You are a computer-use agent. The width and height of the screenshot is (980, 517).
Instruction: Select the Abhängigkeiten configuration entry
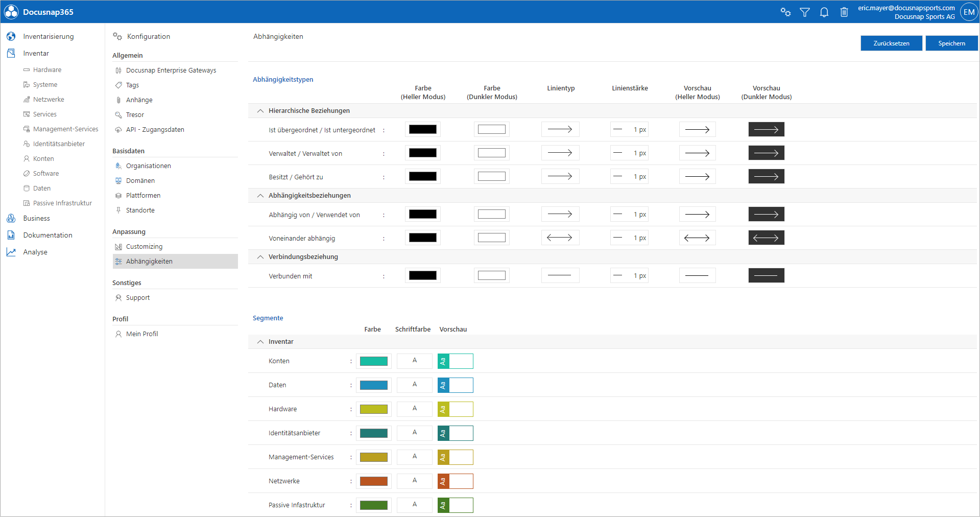tap(175, 262)
